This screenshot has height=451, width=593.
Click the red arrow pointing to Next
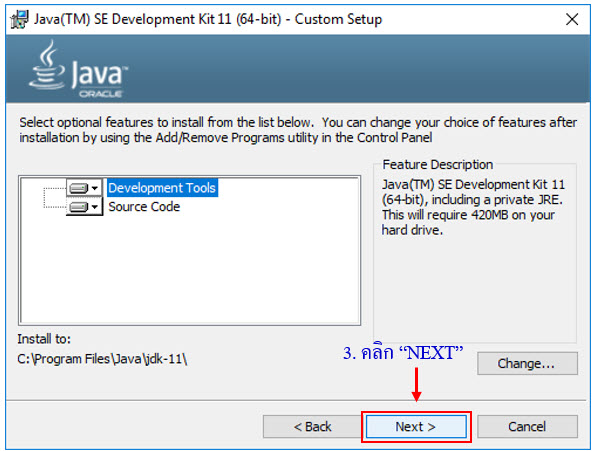[416, 384]
